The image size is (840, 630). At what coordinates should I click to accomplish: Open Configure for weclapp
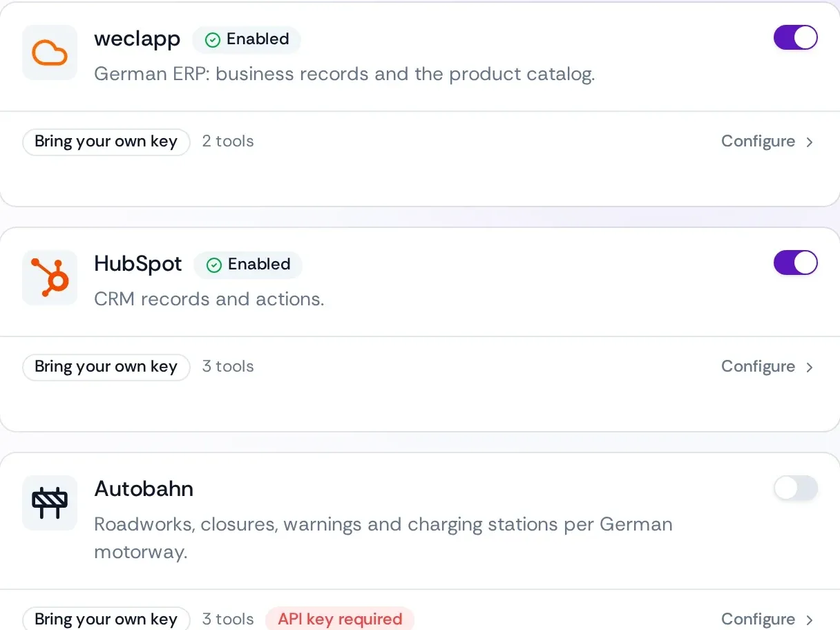coord(767,141)
